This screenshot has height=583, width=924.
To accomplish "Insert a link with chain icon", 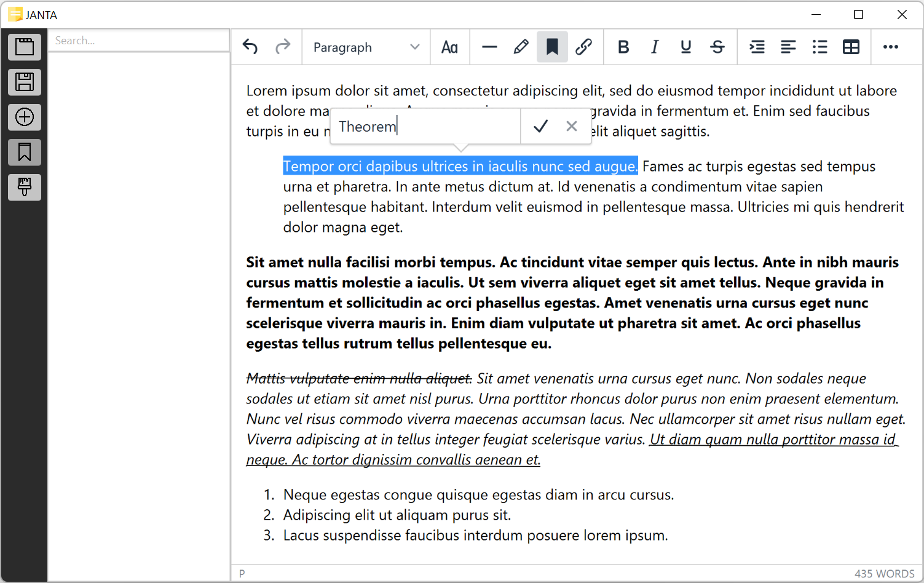I will tap(583, 47).
